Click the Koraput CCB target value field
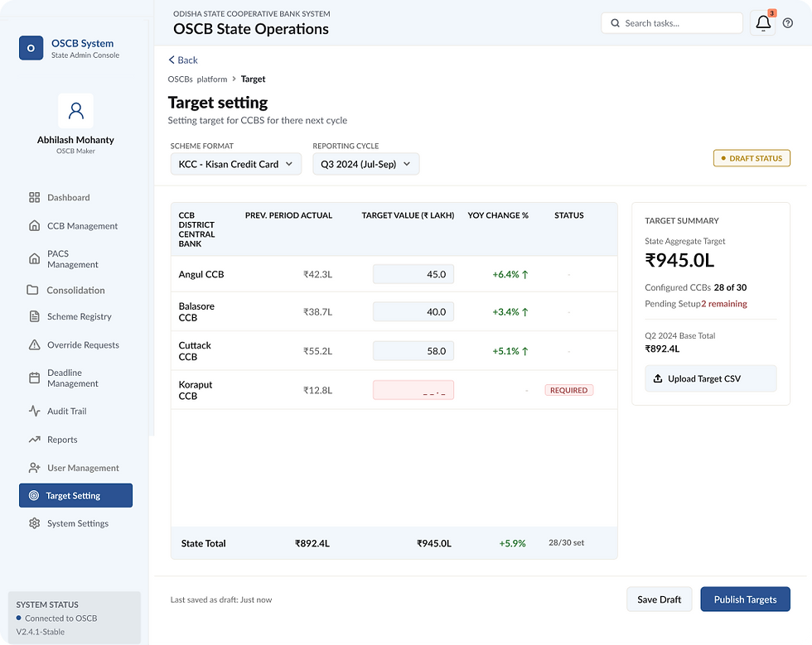812x645 pixels. click(x=413, y=390)
